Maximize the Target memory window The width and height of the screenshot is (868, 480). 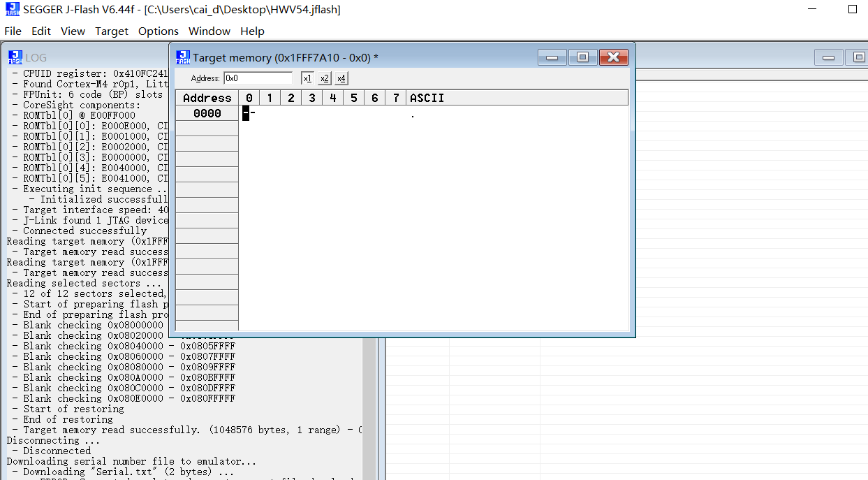pos(582,57)
